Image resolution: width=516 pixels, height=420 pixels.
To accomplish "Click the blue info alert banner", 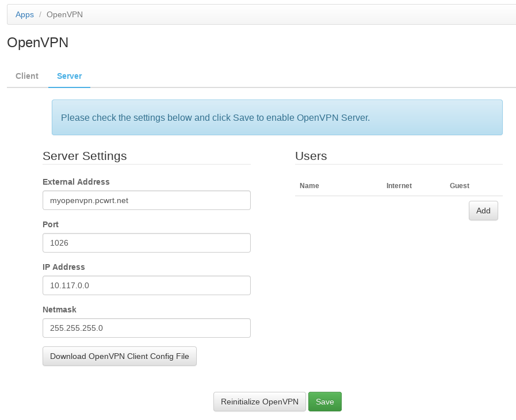I will (277, 117).
